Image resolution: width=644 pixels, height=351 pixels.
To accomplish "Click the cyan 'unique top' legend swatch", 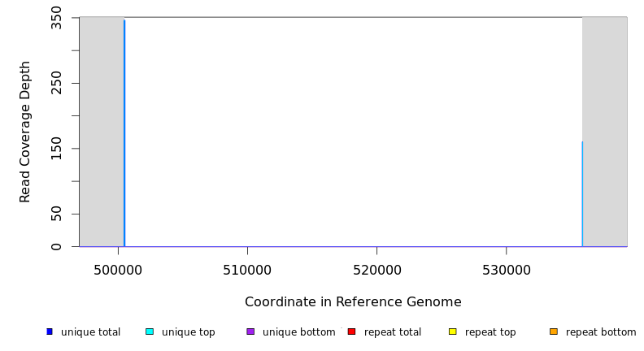I will (150, 331).
